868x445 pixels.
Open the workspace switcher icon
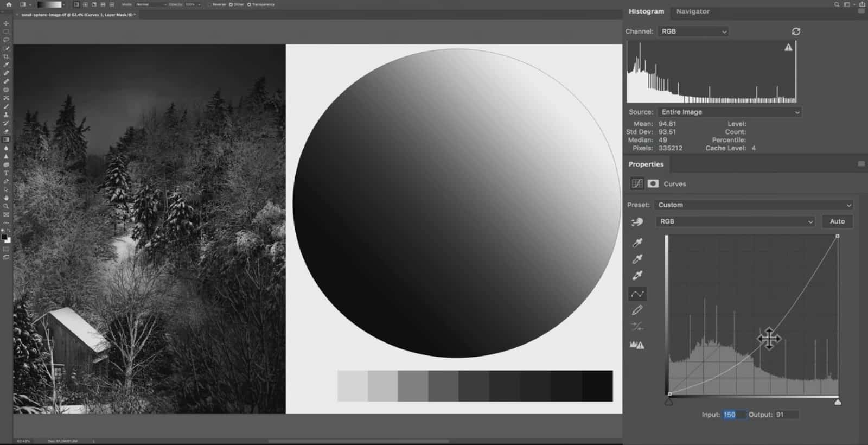(x=847, y=4)
